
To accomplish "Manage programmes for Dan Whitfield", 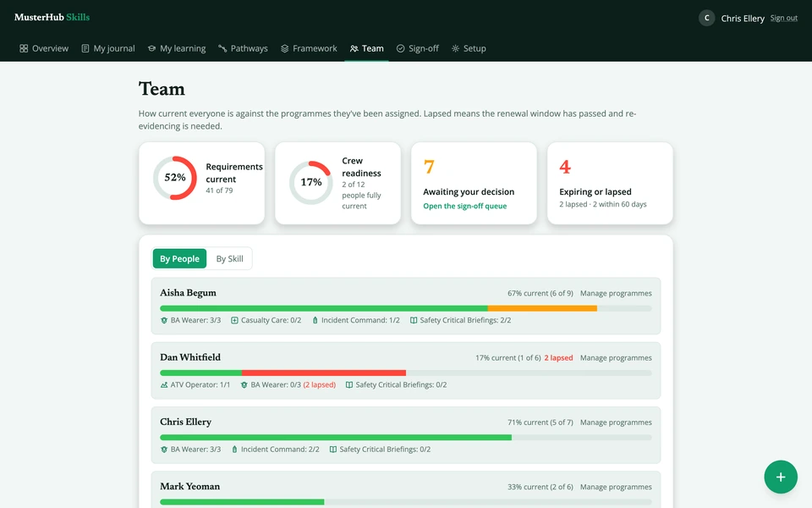I will [x=616, y=357].
